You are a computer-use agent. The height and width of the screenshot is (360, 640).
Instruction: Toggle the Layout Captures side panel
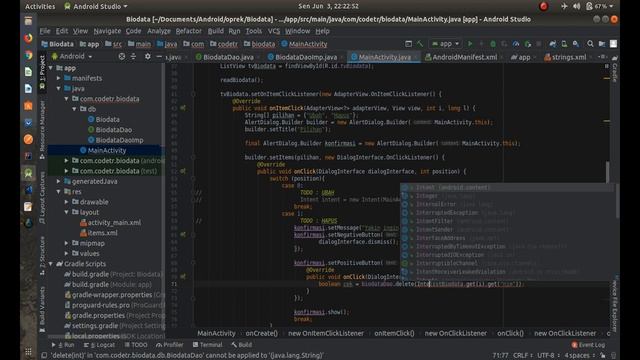click(42, 198)
